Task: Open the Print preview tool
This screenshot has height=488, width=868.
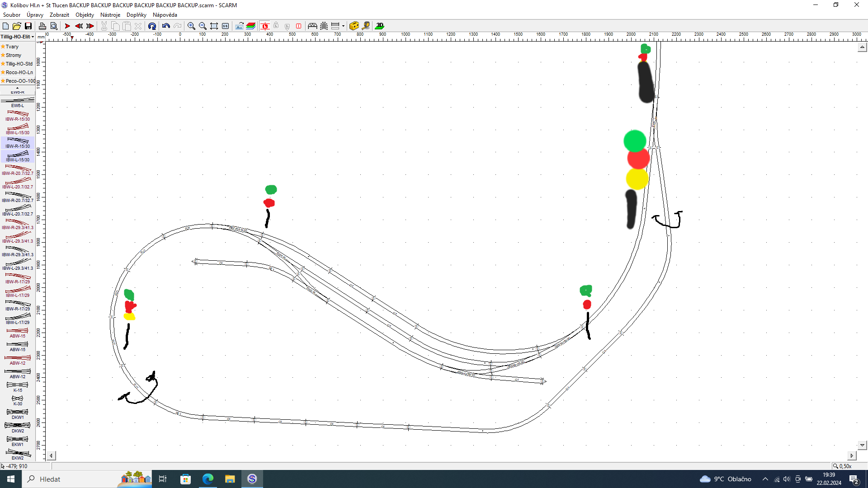Action: tap(53, 26)
